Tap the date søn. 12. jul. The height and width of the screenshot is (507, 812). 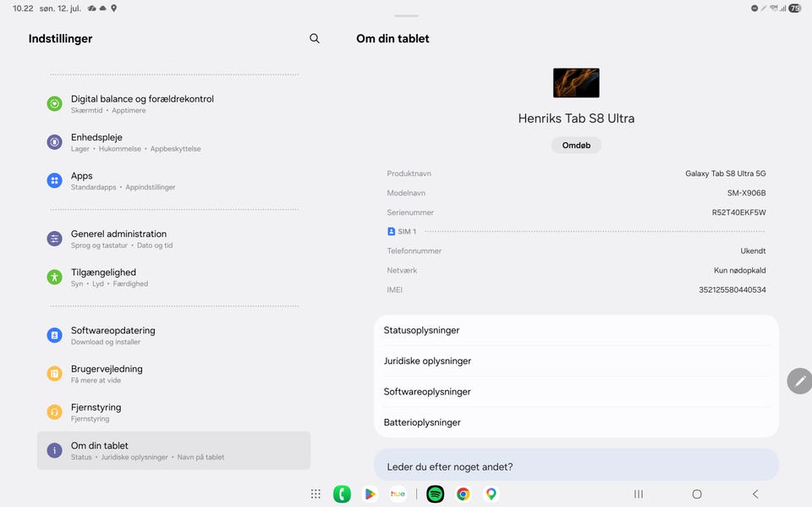tap(60, 8)
